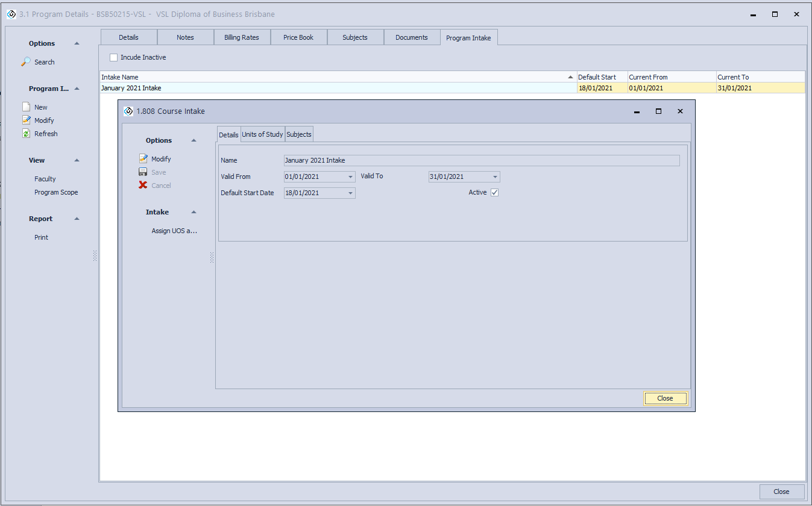Enable the Incude Inactive checkbox

pyautogui.click(x=114, y=57)
